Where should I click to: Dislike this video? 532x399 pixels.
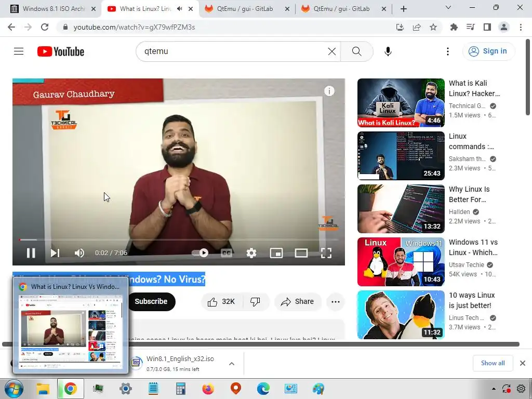click(255, 302)
